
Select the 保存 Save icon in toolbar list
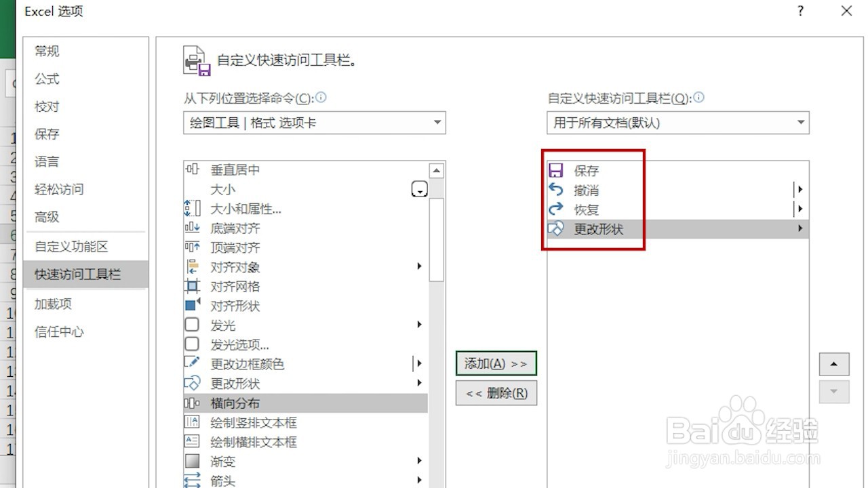[x=556, y=170]
